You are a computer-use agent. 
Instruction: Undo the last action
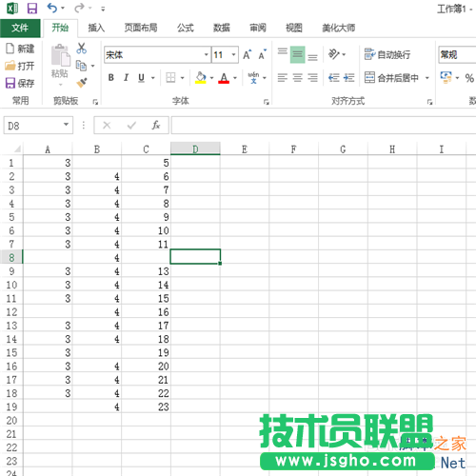(x=52, y=8)
